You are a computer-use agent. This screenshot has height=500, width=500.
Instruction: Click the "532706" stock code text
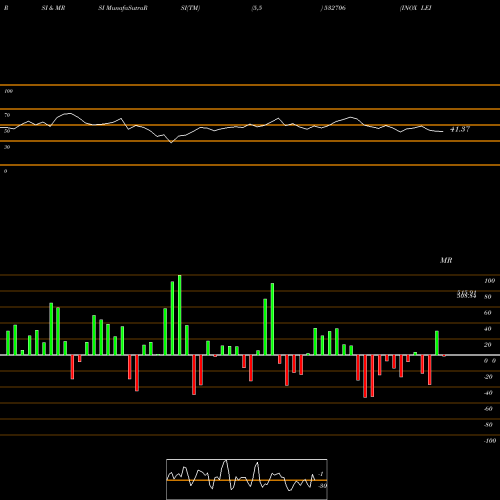tap(334, 8)
